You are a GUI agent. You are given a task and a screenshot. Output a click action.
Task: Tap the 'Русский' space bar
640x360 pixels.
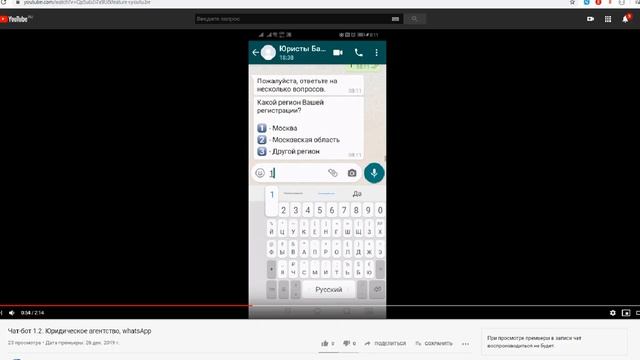click(329, 289)
